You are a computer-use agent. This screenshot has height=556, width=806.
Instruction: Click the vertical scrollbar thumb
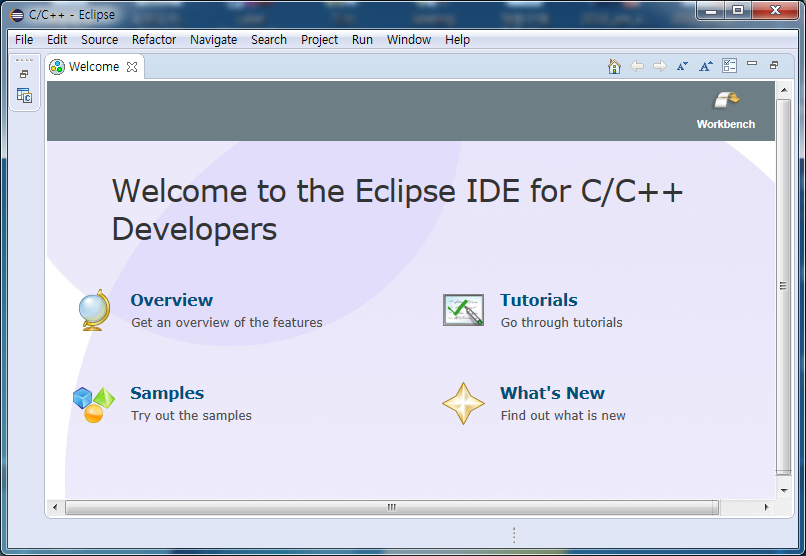coord(783,286)
